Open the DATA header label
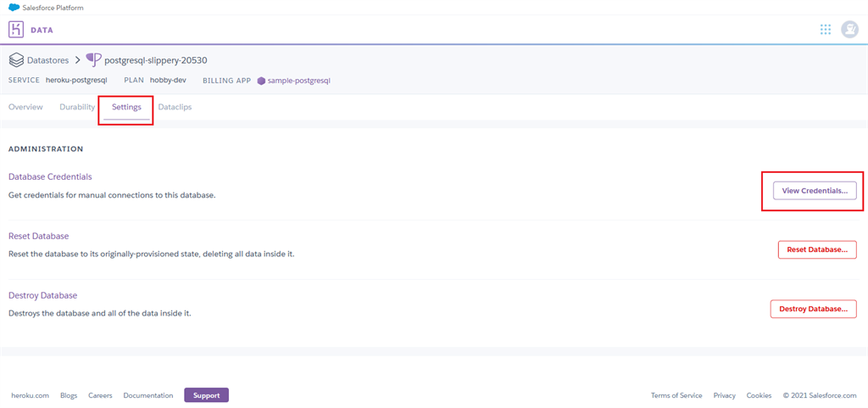Viewport: 868px width, 408px height. tap(42, 30)
